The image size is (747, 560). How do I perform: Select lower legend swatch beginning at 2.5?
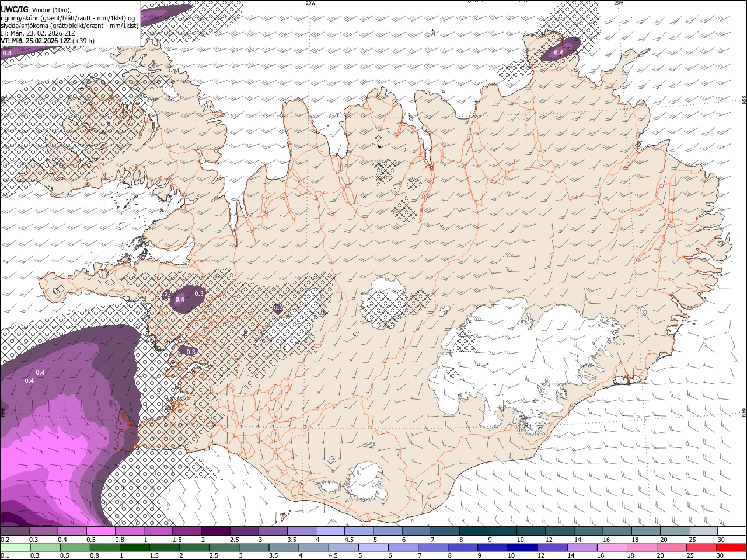pos(224,547)
